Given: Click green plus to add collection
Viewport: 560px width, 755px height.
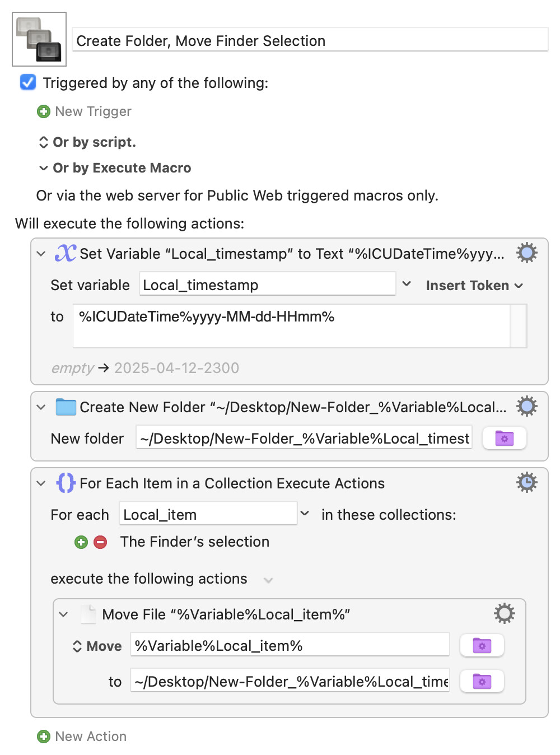Looking at the screenshot, I should [x=81, y=542].
